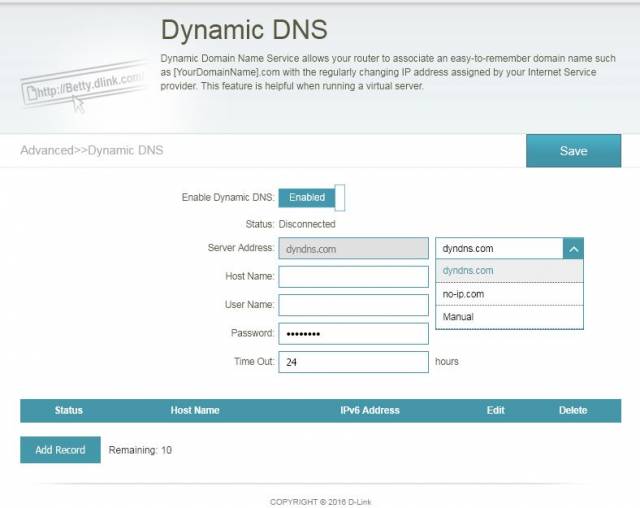This screenshot has height=508, width=640.
Task: Focus the Host Name input field
Action: (352, 276)
